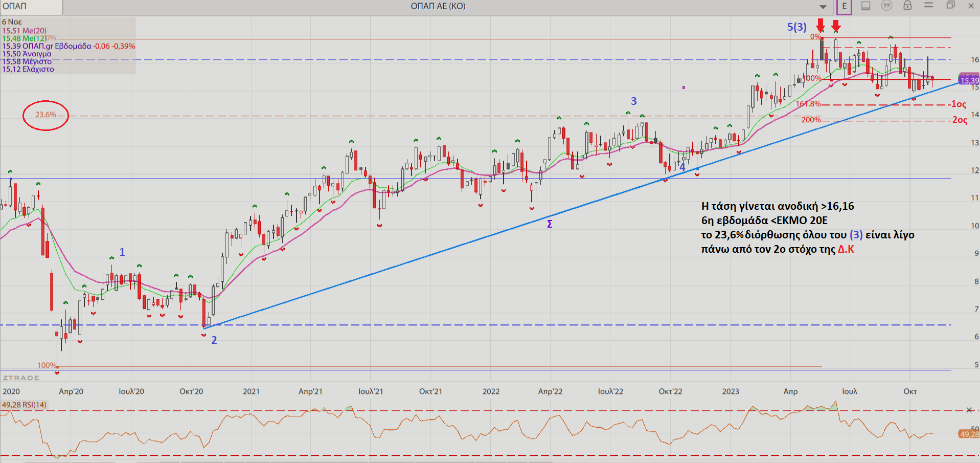
Task: Click the current price tag 15,39
Action: tap(969, 80)
